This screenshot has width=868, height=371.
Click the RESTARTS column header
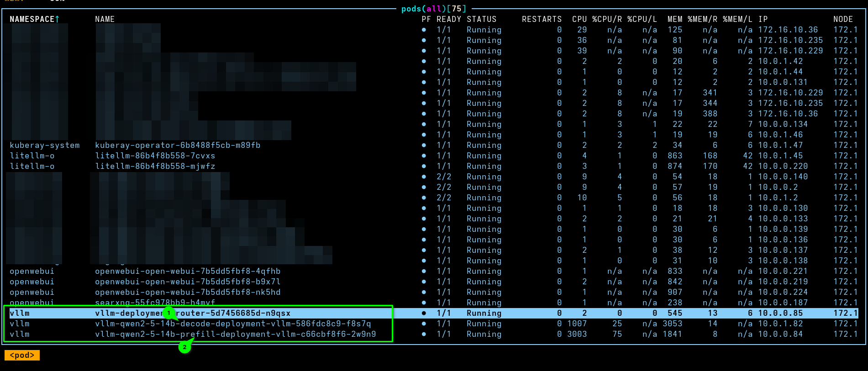click(x=542, y=19)
